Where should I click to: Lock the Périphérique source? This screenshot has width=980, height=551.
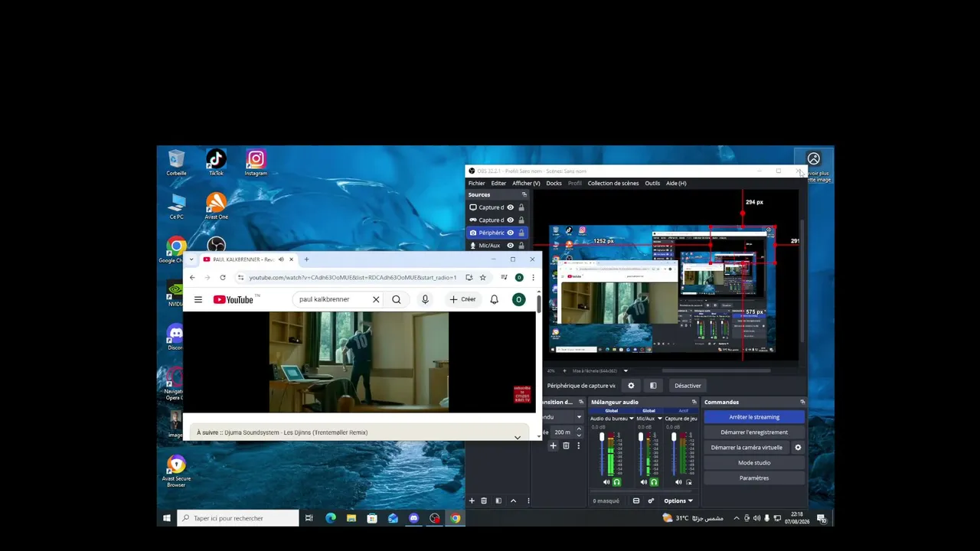tap(521, 233)
